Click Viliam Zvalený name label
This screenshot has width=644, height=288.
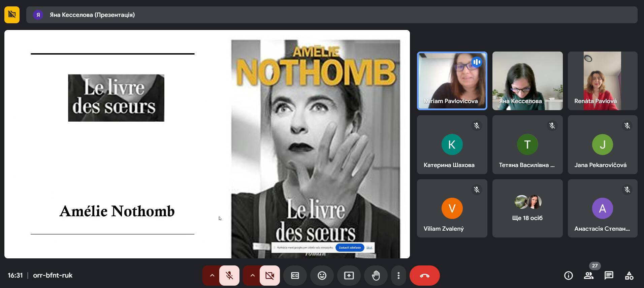[444, 229]
